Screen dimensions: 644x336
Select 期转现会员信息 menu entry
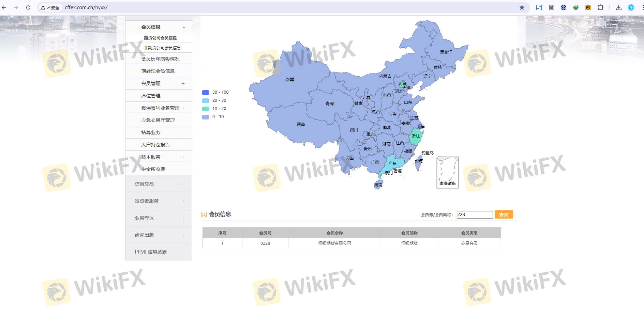click(158, 71)
